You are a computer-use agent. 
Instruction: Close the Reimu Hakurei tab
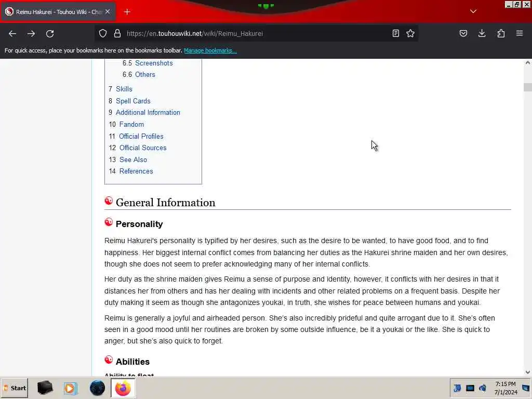(x=108, y=11)
